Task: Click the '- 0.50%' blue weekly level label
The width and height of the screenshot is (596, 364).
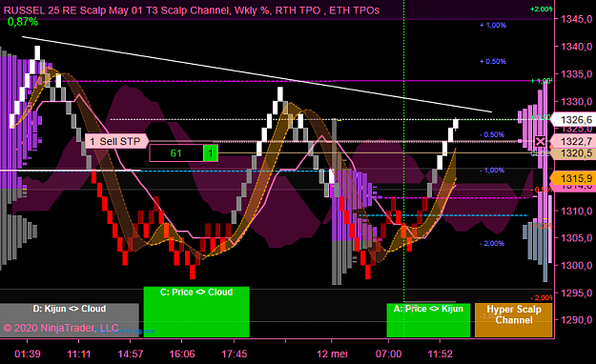Action: click(492, 135)
